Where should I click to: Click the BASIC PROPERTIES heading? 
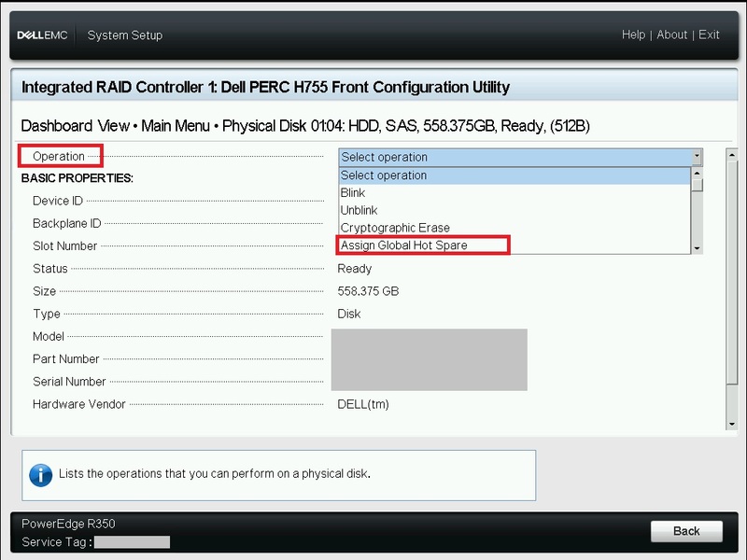pyautogui.click(x=78, y=178)
